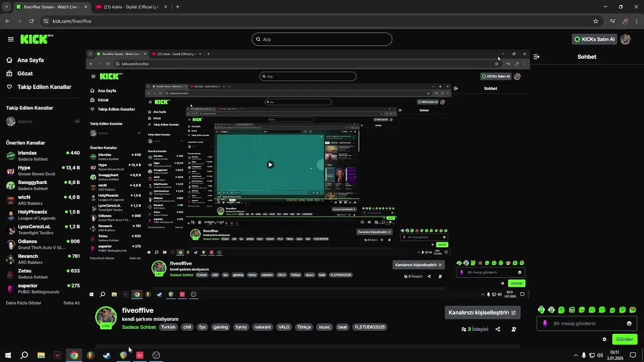This screenshot has width=644, height=362.
Task: Click the browser back arrow
Action: pos(7,21)
